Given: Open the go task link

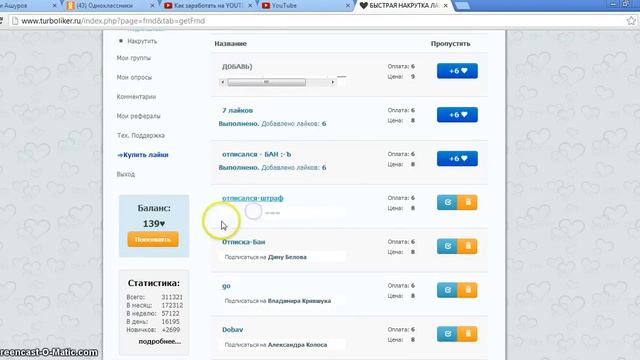Looking at the screenshot, I should pyautogui.click(x=226, y=286).
